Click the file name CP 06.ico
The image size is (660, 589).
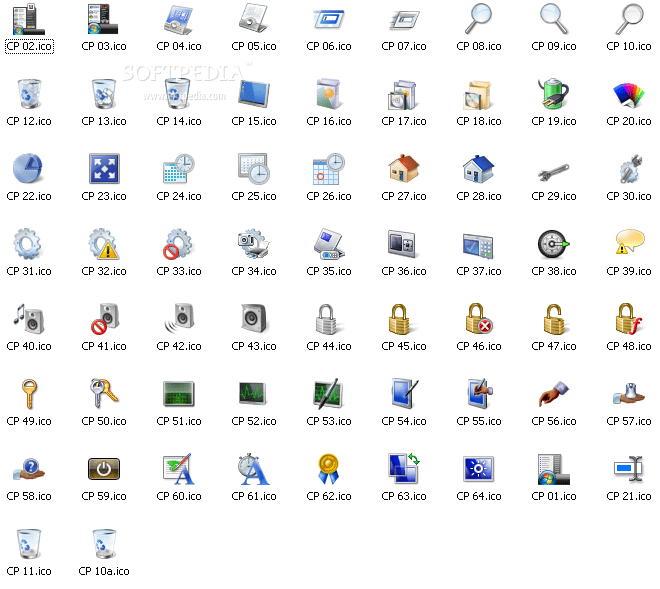329,46
